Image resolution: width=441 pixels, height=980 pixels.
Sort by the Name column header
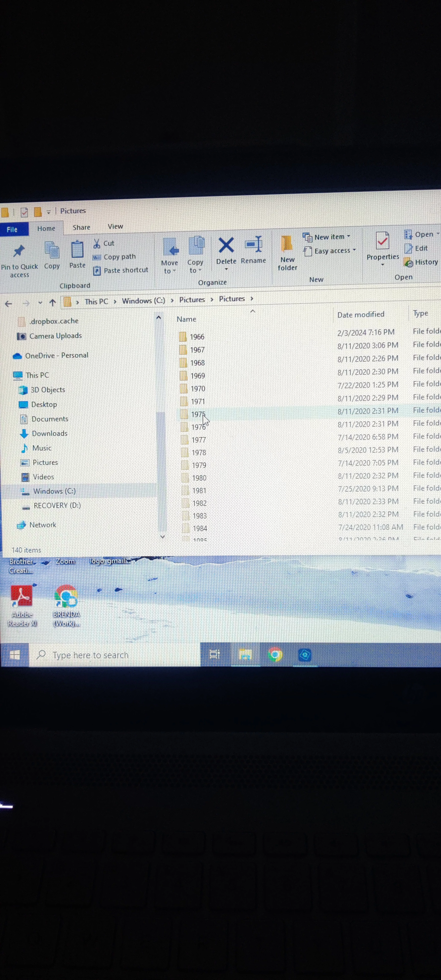coord(186,319)
